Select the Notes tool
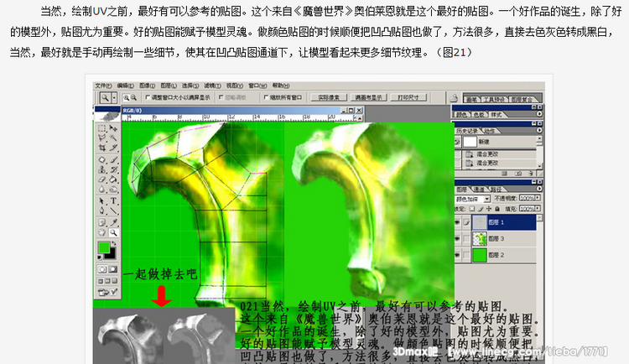The image size is (629, 364). coord(101,222)
